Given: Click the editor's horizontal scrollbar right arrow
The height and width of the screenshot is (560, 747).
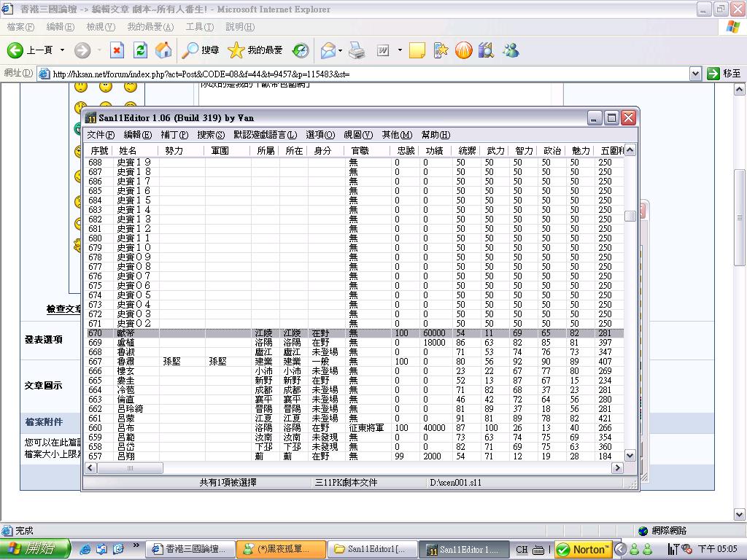Looking at the screenshot, I should point(617,468).
